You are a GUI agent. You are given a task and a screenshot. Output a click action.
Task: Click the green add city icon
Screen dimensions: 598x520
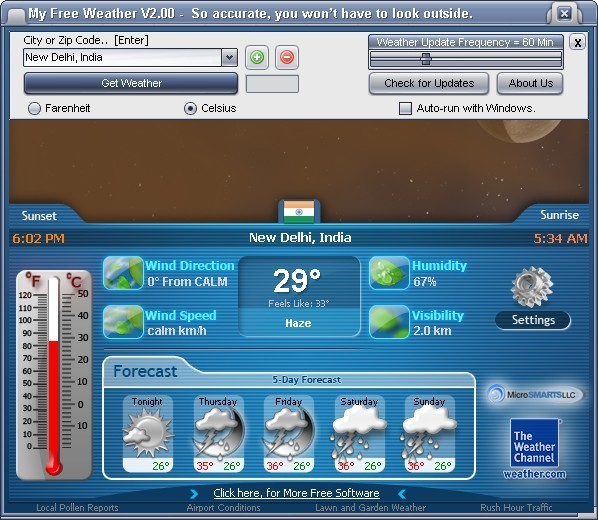pos(257,57)
